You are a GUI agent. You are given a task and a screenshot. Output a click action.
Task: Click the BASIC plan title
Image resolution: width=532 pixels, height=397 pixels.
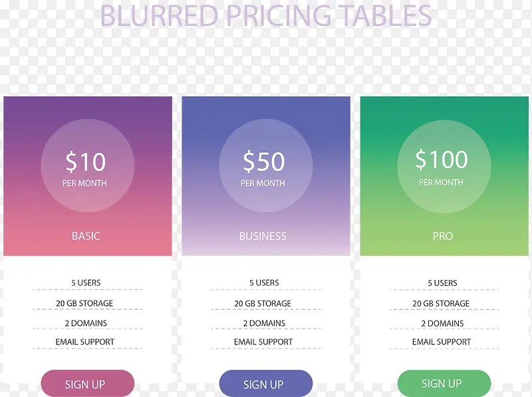coord(86,236)
